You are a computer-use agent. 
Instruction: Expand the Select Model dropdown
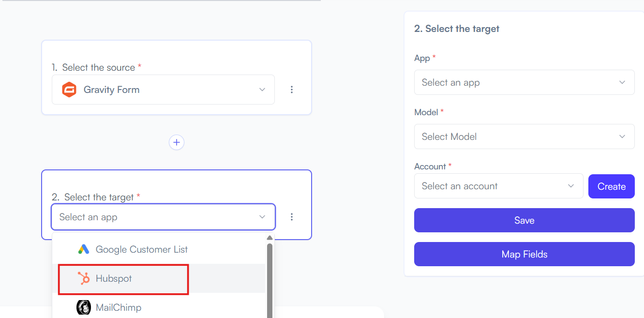tap(524, 136)
